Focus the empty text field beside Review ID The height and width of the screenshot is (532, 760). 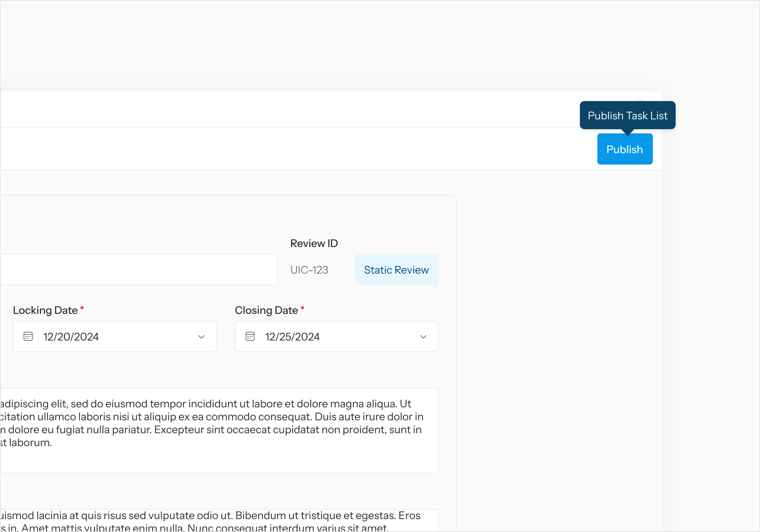pos(139,269)
